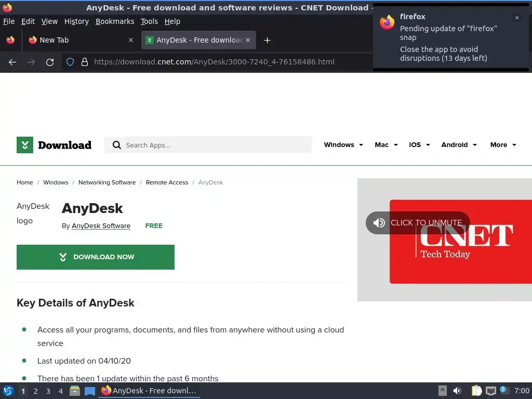
Task: Click the removable media eject tray icon
Action: [x=443, y=391]
